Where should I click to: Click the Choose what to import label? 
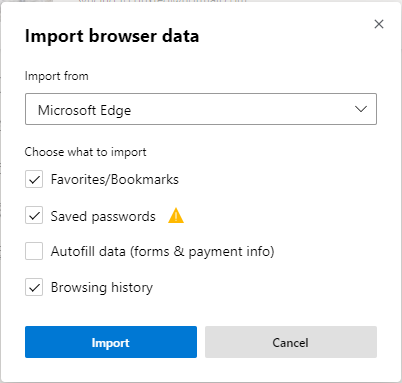click(x=85, y=152)
